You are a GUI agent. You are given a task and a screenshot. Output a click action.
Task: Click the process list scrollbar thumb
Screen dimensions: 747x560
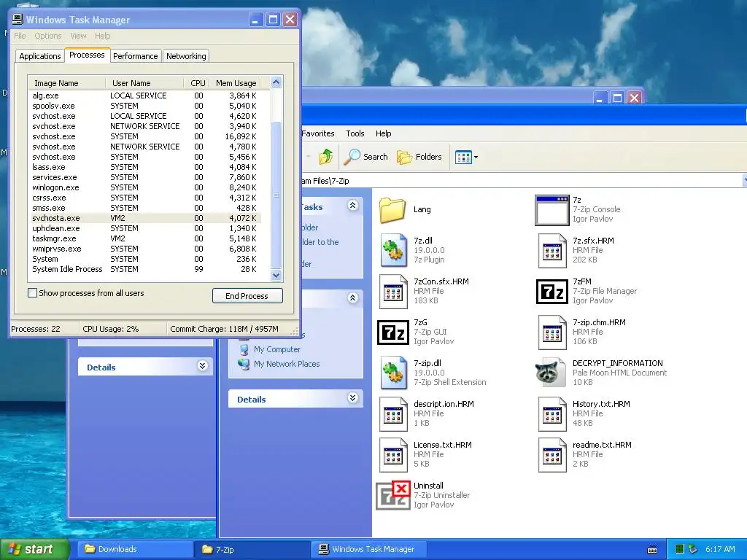276,195
